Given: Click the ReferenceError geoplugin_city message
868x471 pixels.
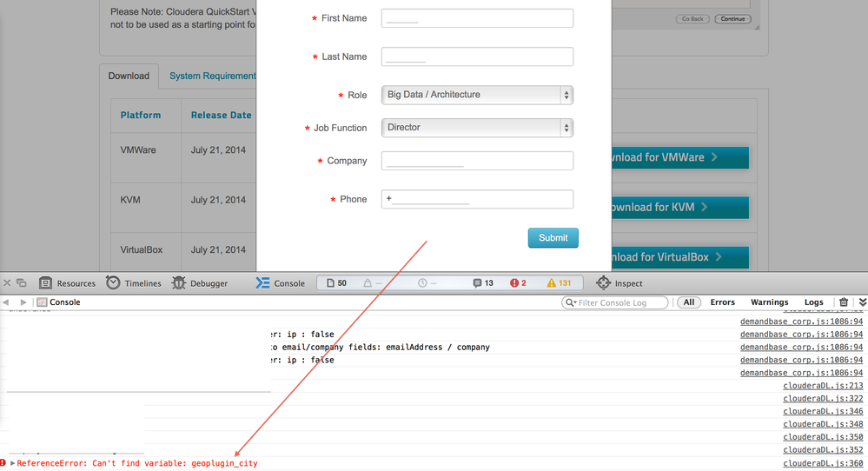Looking at the screenshot, I should click(137, 463).
